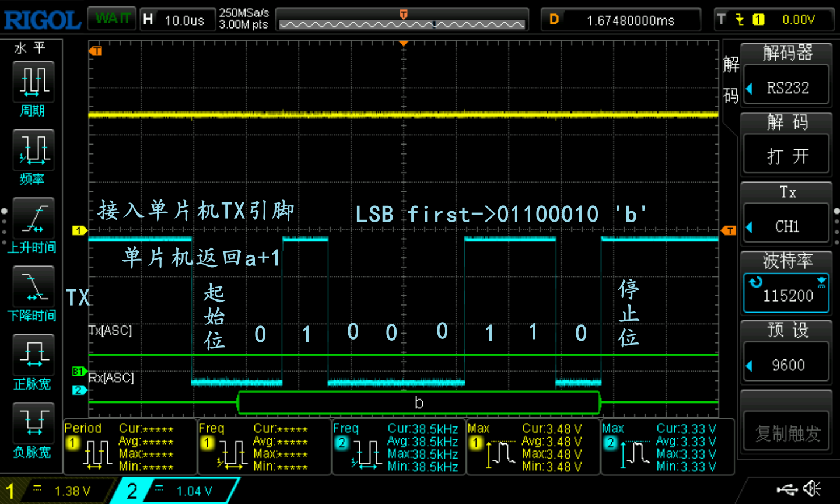Click the orange T marker at top-left of grid
Image resolution: width=840 pixels, height=504 pixels.
[96, 51]
